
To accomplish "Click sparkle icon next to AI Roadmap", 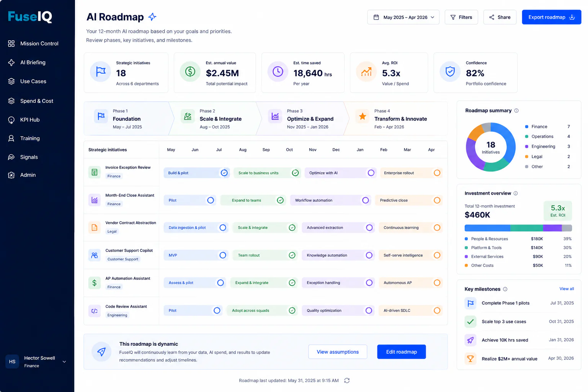I will point(152,17).
